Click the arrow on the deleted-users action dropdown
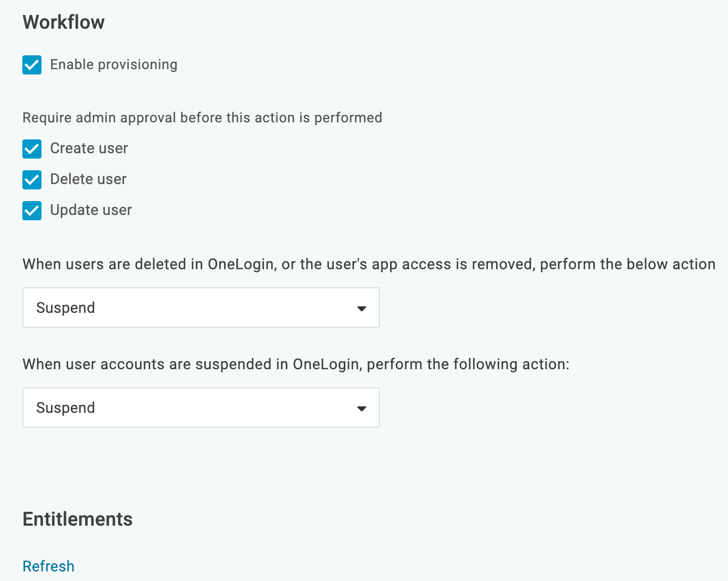Image resolution: width=728 pixels, height=581 pixels. click(x=362, y=309)
